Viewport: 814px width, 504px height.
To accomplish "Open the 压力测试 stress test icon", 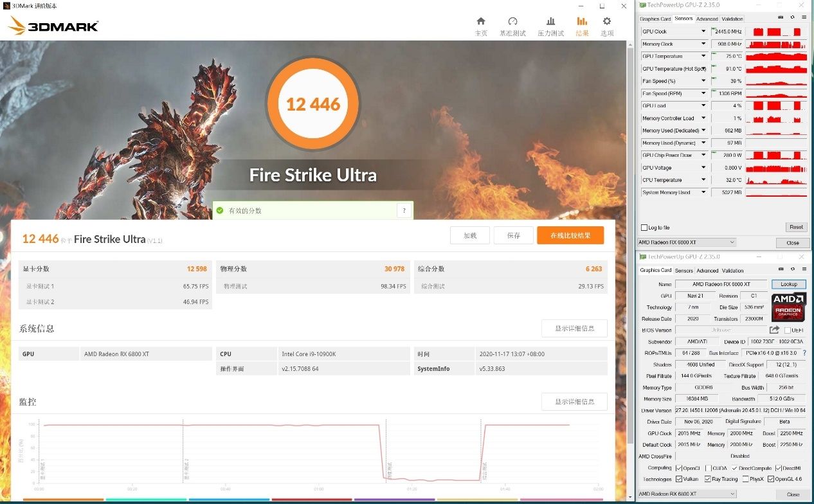I will [550, 21].
